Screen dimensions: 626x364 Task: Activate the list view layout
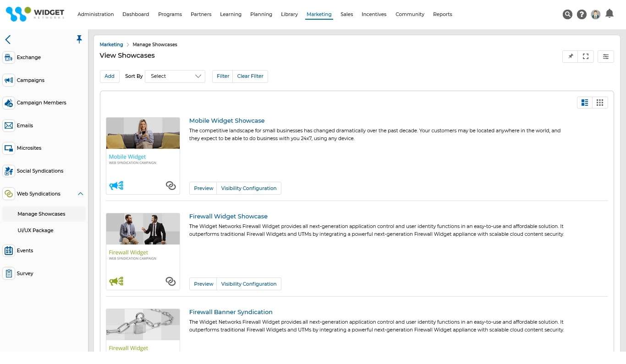(584, 102)
